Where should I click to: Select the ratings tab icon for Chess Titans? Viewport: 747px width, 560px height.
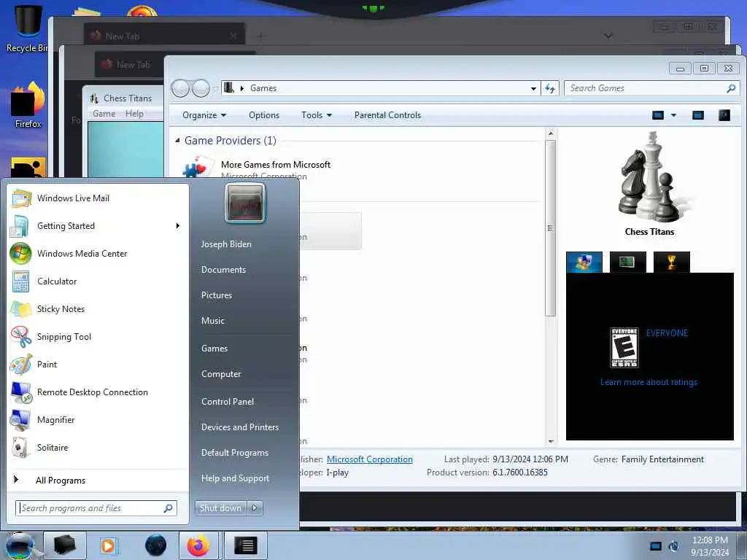[x=584, y=262]
